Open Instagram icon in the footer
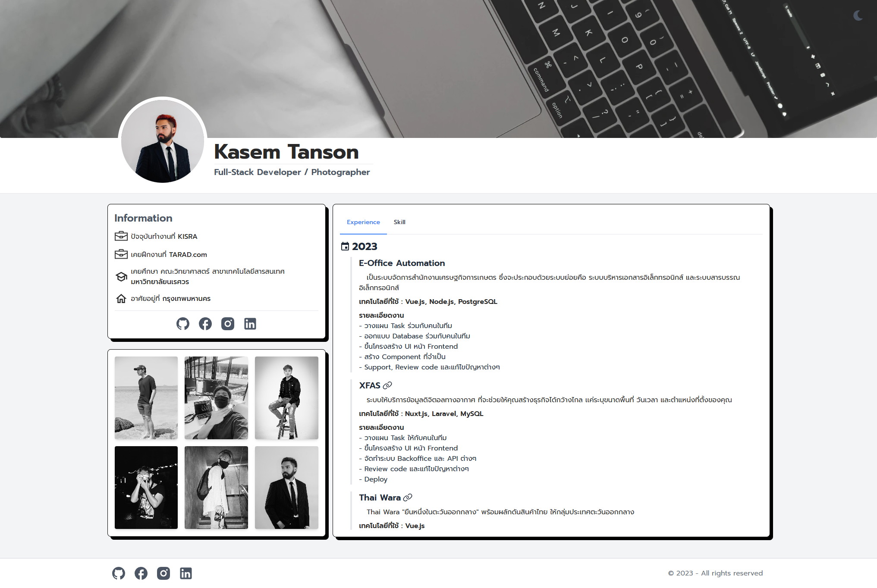877x588 pixels. 163,573
